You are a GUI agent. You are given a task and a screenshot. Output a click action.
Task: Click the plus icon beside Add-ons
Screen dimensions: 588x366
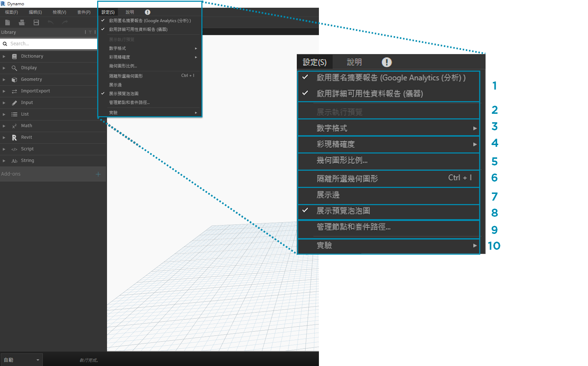click(x=98, y=174)
